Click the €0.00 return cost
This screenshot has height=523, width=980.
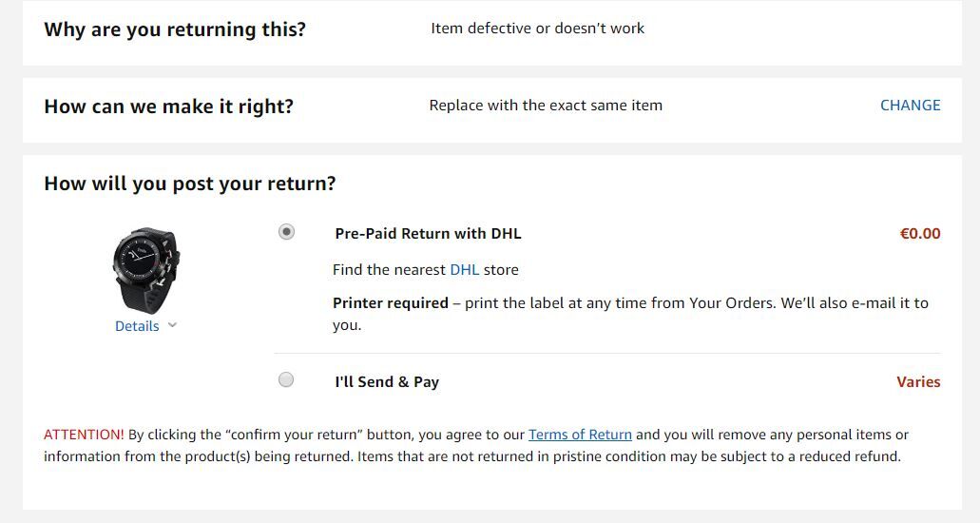point(919,234)
